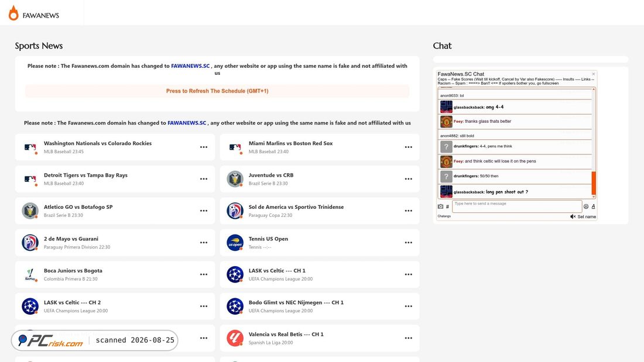Click username drunkfingers in '50/50 then' message
This screenshot has width=644, height=362.
pyautogui.click(x=466, y=176)
